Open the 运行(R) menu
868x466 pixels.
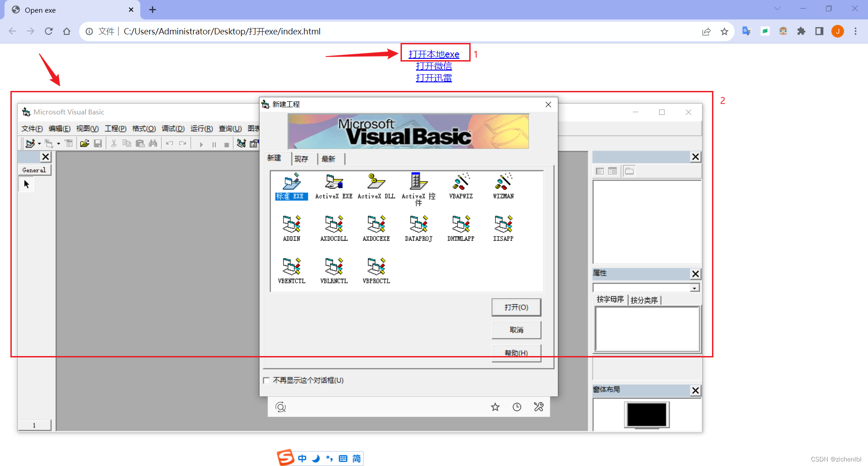tap(202, 128)
